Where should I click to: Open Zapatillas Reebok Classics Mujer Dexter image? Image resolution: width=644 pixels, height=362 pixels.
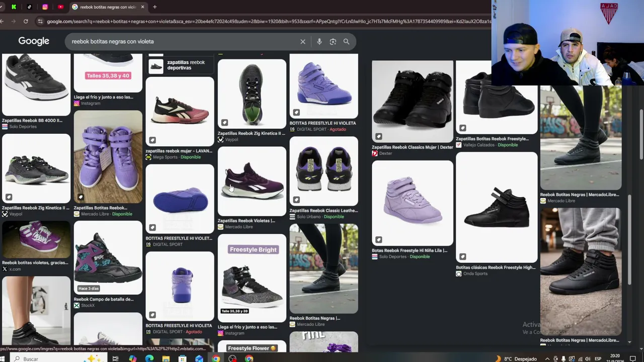click(412, 101)
